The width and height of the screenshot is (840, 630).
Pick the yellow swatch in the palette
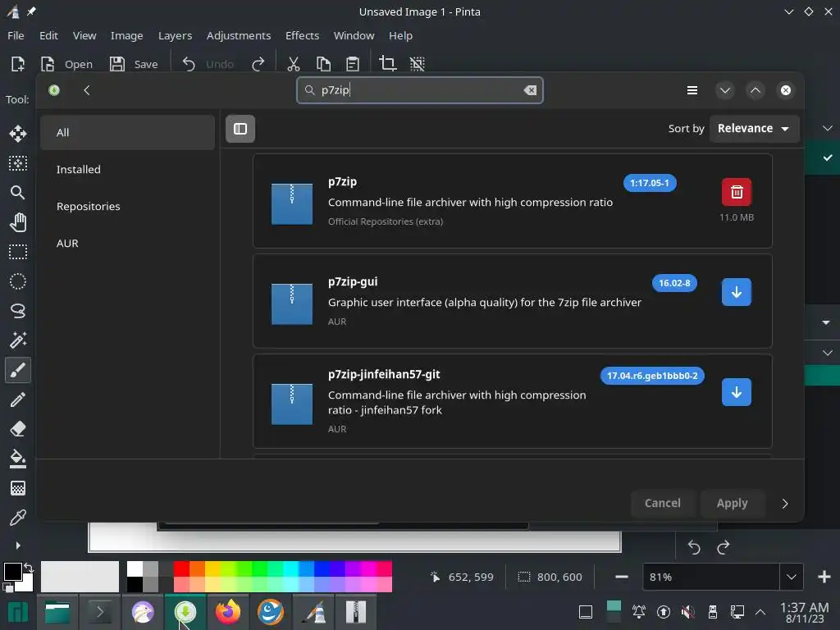pos(212,568)
